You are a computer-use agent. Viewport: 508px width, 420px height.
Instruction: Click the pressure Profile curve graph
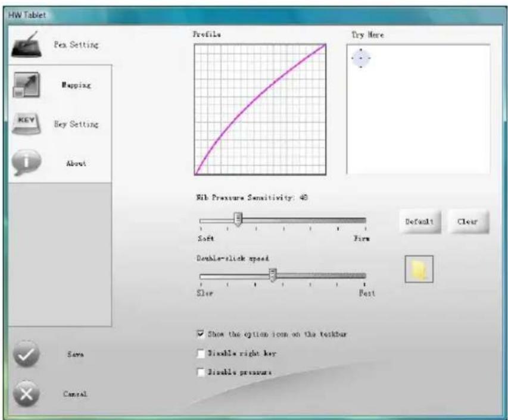260,109
